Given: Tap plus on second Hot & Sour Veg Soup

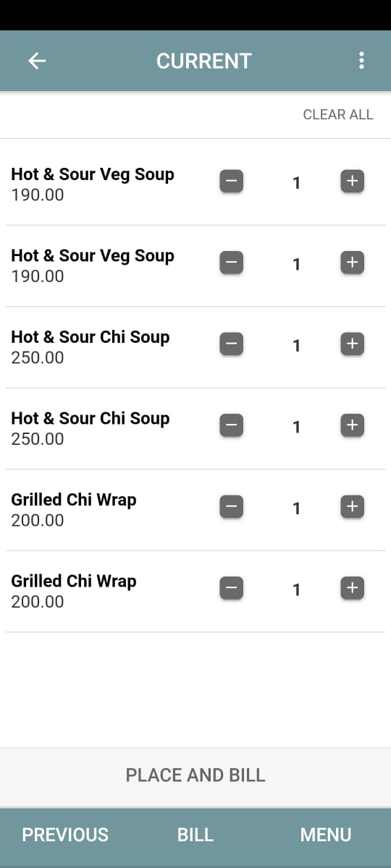Looking at the screenshot, I should click(x=352, y=263).
